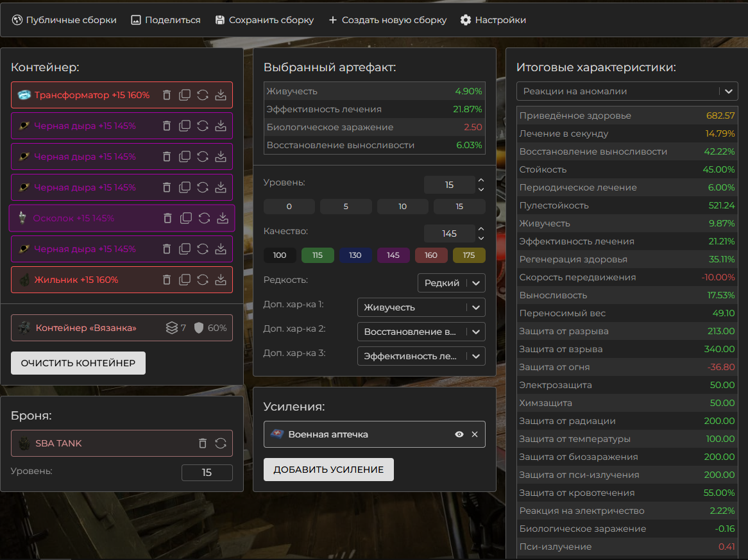This screenshot has height=560, width=748.
Task: Remove Военная аптечка boost with X
Action: click(x=475, y=434)
